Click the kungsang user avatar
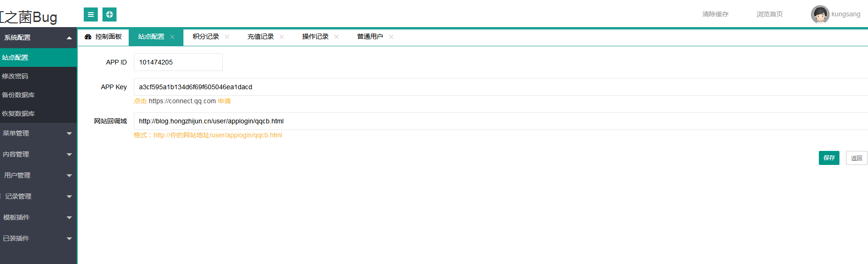 click(820, 14)
